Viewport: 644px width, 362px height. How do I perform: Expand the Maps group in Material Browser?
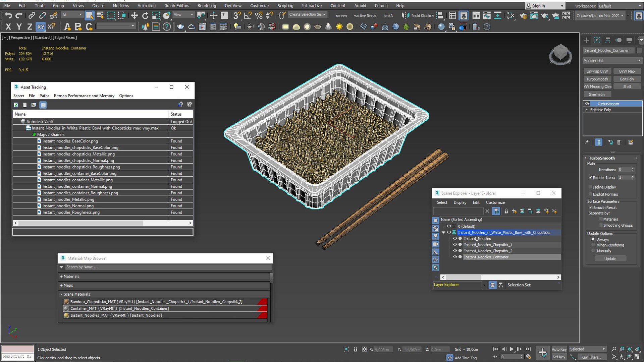[x=61, y=285]
